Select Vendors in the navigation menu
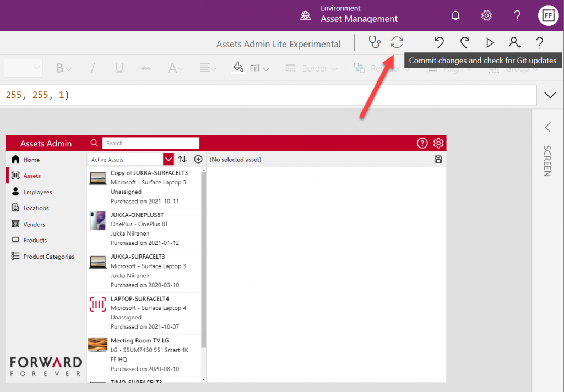 click(33, 224)
